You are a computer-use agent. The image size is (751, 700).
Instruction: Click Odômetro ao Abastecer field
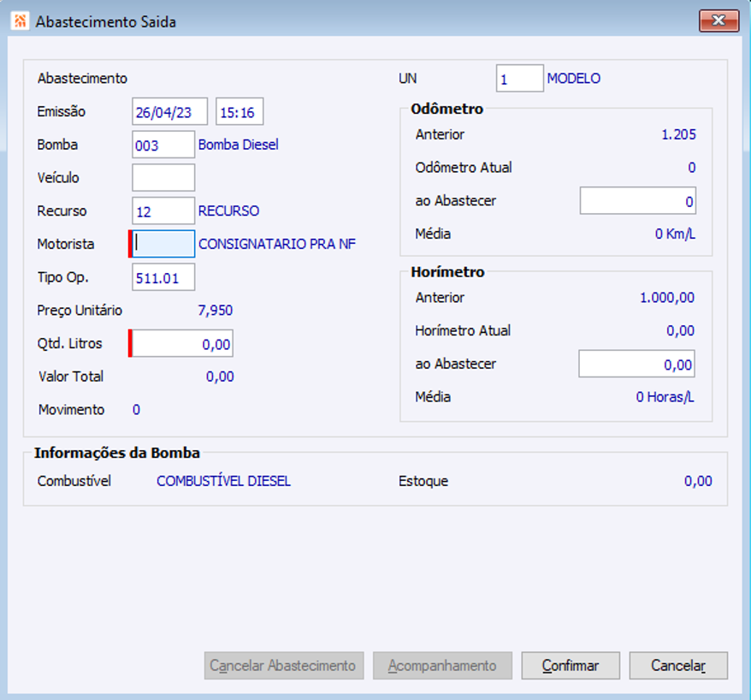637,201
